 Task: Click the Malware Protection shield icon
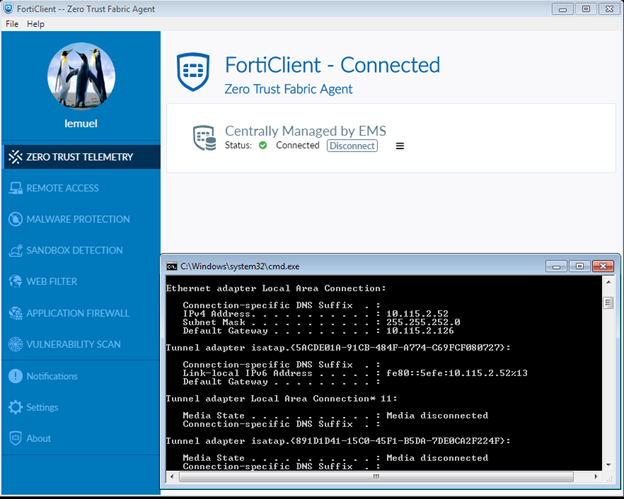[x=16, y=219]
